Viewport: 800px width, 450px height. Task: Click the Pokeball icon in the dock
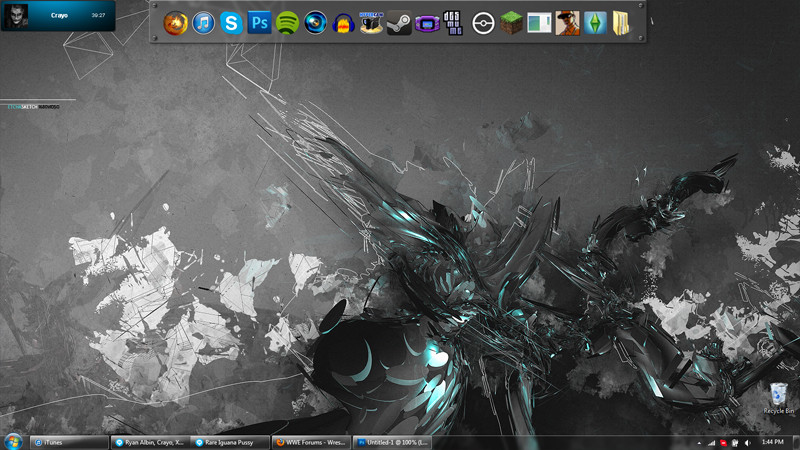tap(483, 22)
